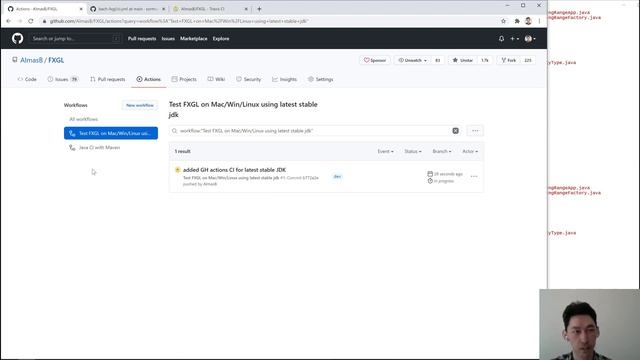Open the Almas8 owner link

pyautogui.click(x=31, y=60)
